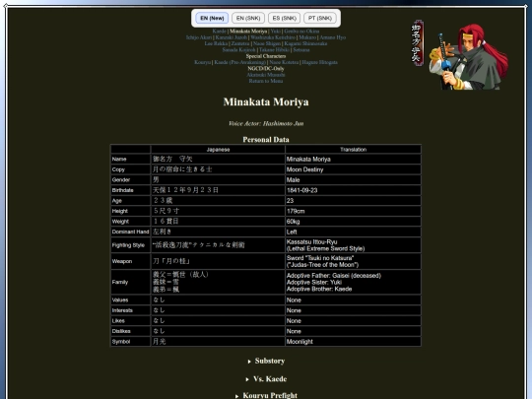Click the Minakata Moriya page heading
Viewport: 532px width, 399px height.
[266, 101]
